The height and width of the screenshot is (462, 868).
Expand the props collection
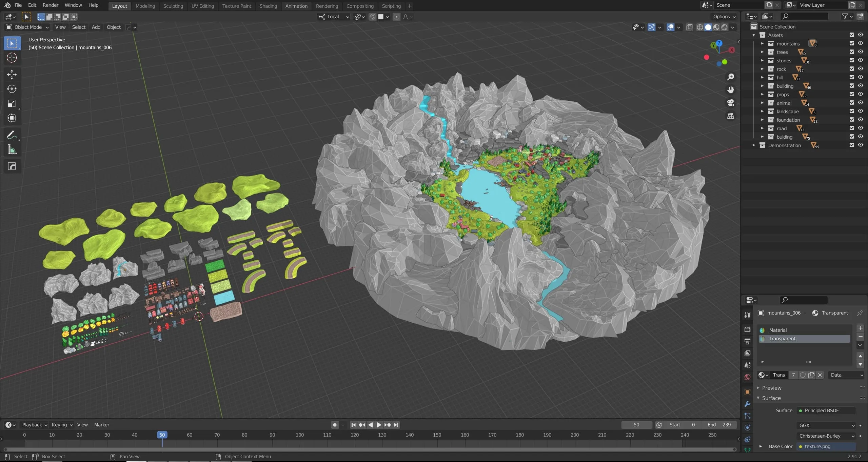762,95
